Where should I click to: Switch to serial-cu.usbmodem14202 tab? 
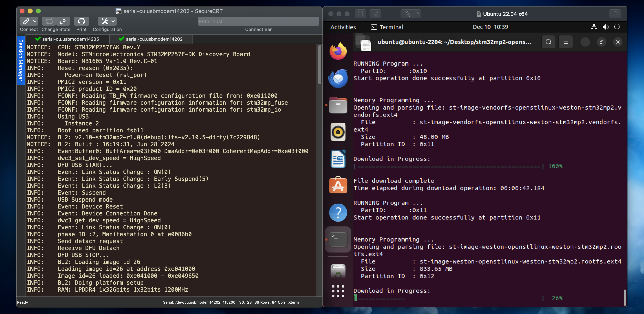(x=151, y=39)
